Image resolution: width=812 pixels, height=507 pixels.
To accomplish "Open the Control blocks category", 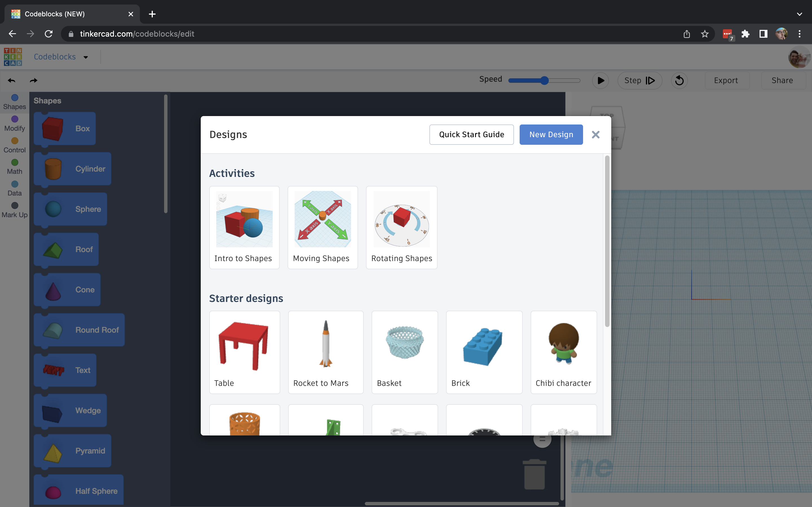I will pos(14,145).
